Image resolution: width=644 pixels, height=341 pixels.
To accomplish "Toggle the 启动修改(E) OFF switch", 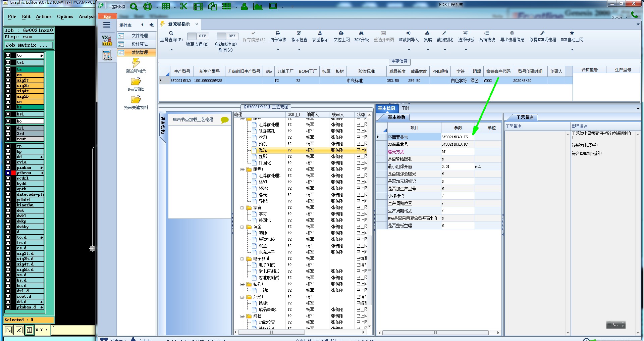I will click(x=227, y=36).
